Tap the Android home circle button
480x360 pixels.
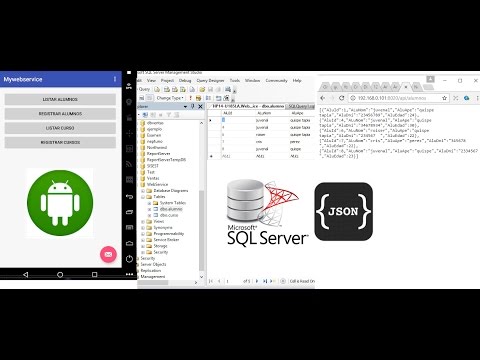(x=60, y=275)
